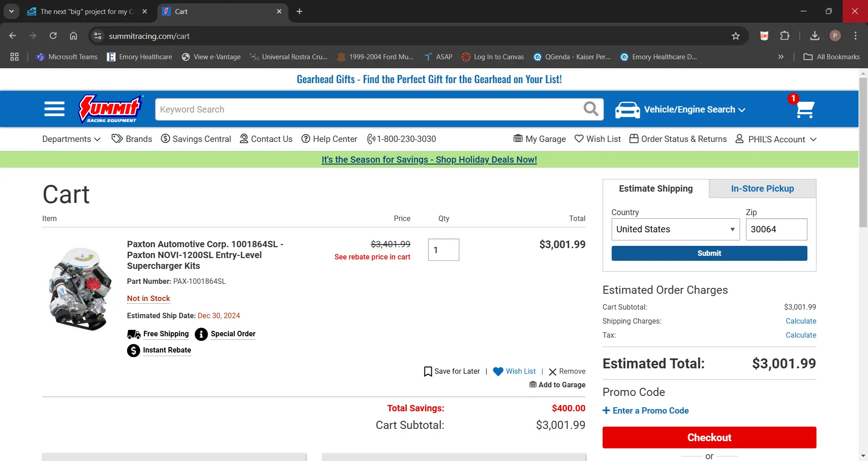The image size is (868, 461).
Task: Open the Country select box
Action: 675,230
